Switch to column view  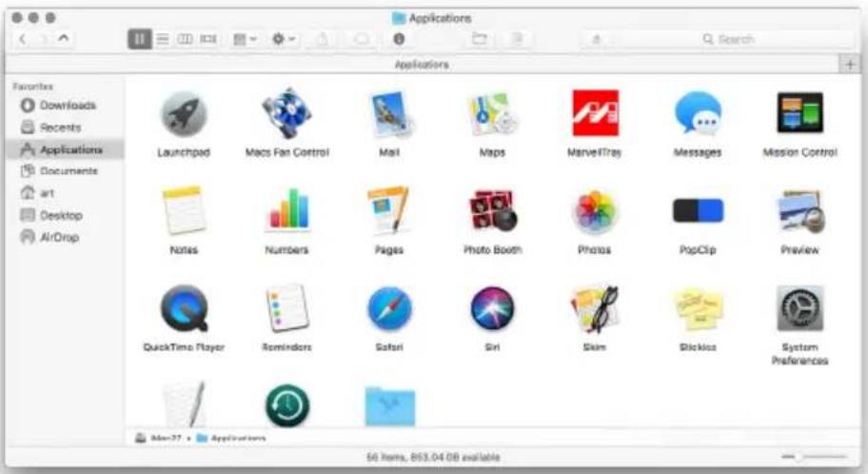tap(185, 39)
